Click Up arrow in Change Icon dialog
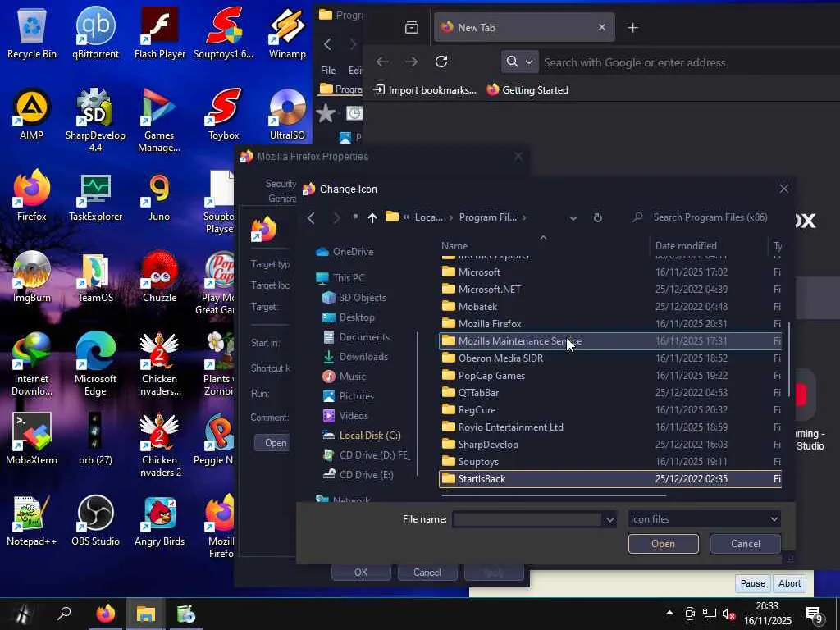 372,217
